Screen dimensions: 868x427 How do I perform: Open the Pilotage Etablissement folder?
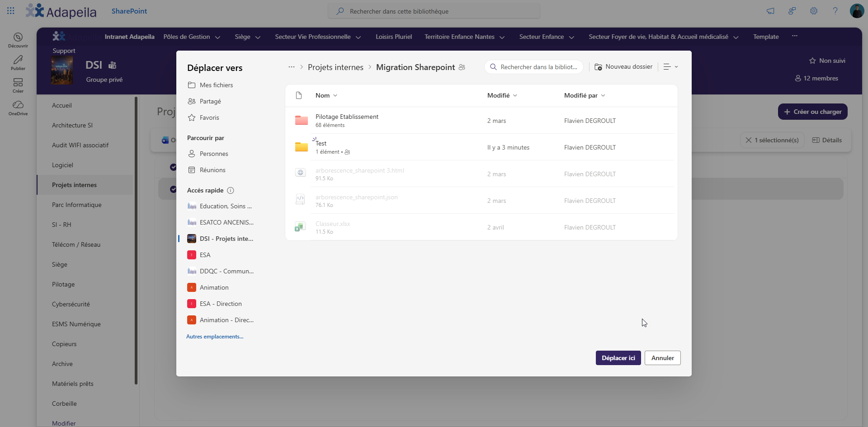(x=347, y=117)
